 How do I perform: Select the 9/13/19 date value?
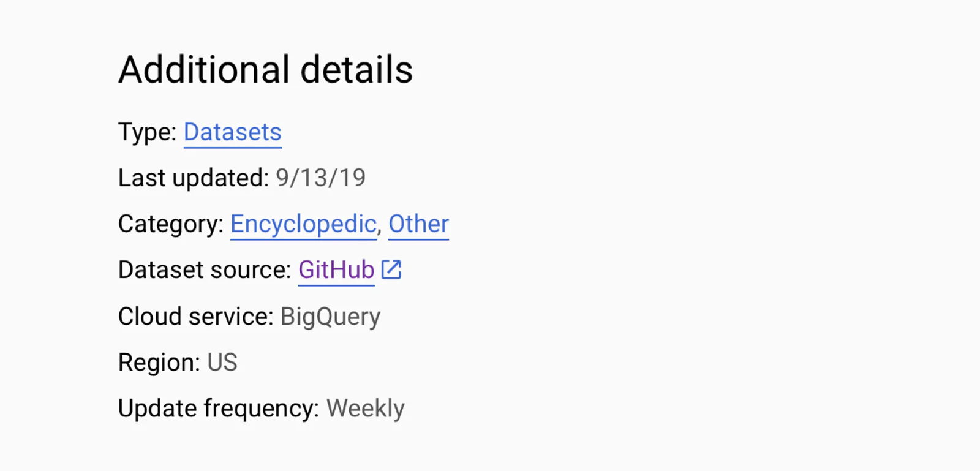(x=320, y=178)
